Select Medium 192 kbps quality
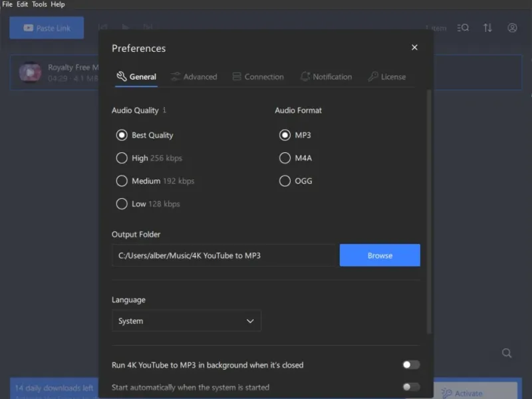The height and width of the screenshot is (399, 532). click(155, 181)
